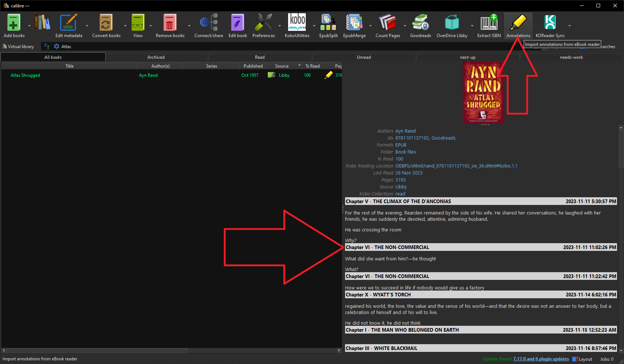
Task: Click the book list horizontal scroll-right arrow
Action: (x=339, y=350)
